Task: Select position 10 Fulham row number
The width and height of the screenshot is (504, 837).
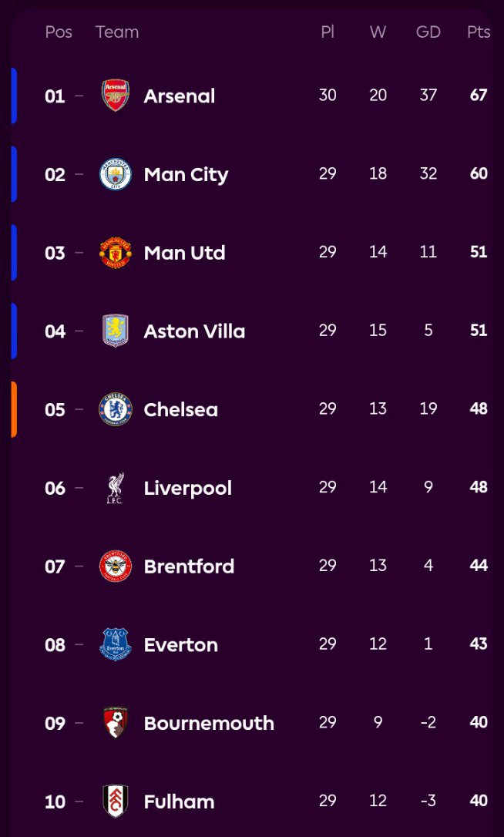Action: (55, 802)
